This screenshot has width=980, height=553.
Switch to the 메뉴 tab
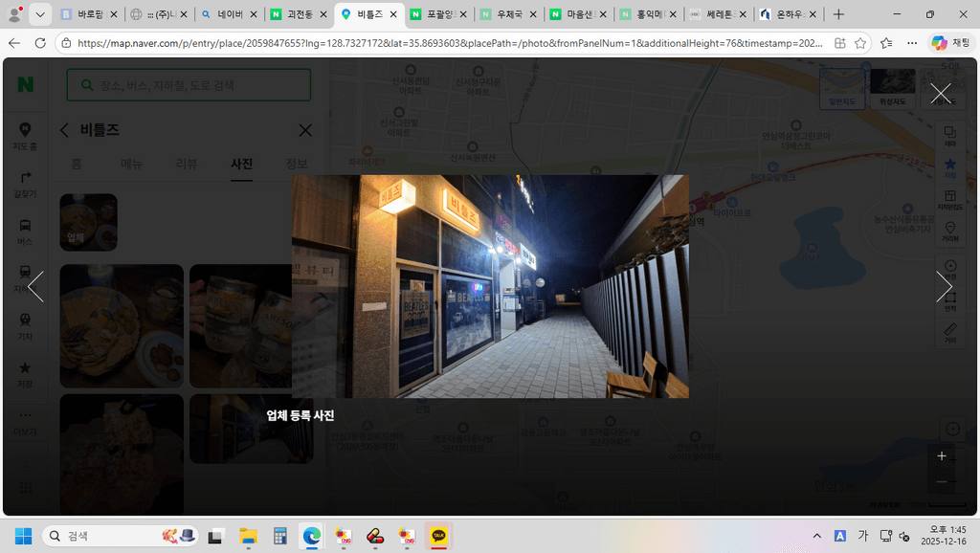(x=131, y=164)
